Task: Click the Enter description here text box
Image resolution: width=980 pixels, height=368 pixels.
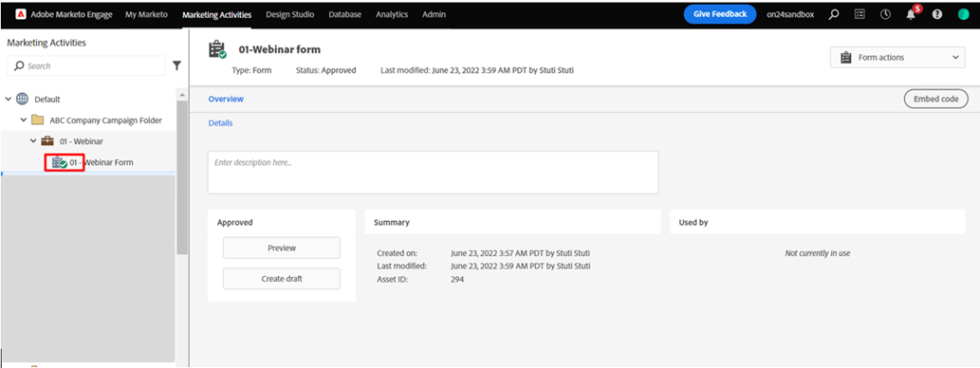Action: tap(434, 173)
